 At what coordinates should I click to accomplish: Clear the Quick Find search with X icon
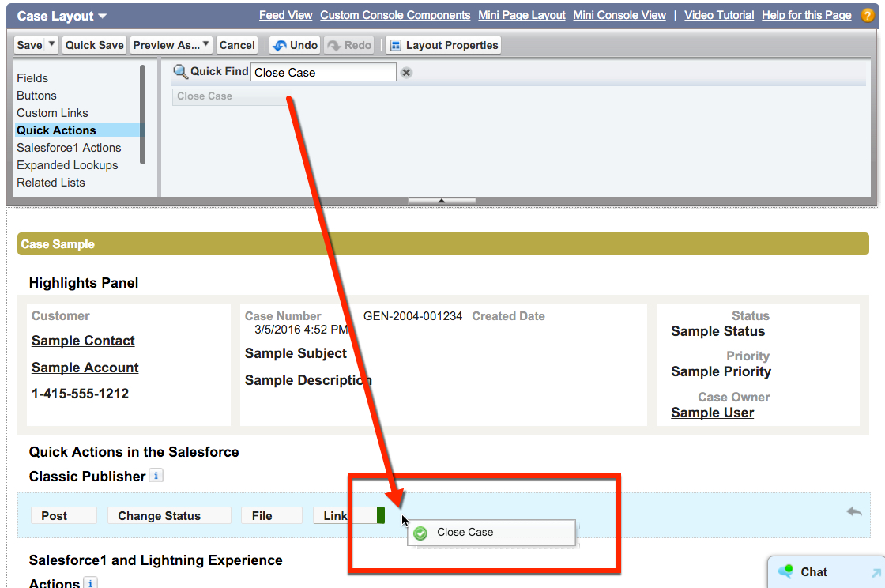(406, 72)
